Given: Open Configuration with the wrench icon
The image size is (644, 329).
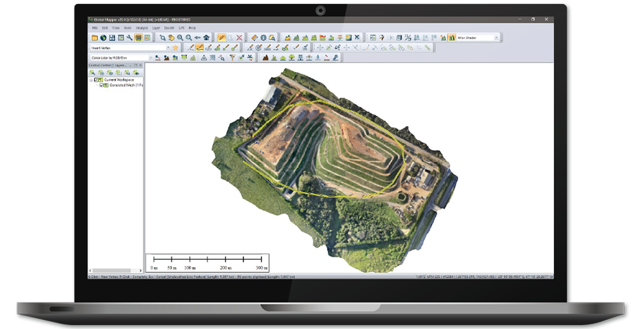Looking at the screenshot, I should pos(129,38).
